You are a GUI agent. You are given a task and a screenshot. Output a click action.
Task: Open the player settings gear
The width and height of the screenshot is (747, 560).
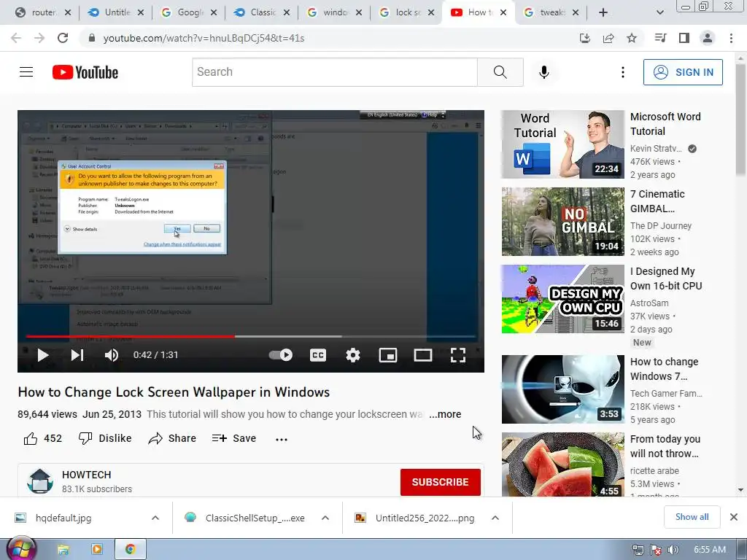[353, 355]
